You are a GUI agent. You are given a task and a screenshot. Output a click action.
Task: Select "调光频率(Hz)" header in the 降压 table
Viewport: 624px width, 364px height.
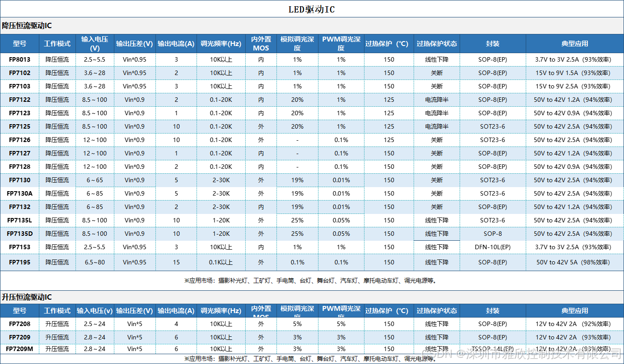click(221, 44)
